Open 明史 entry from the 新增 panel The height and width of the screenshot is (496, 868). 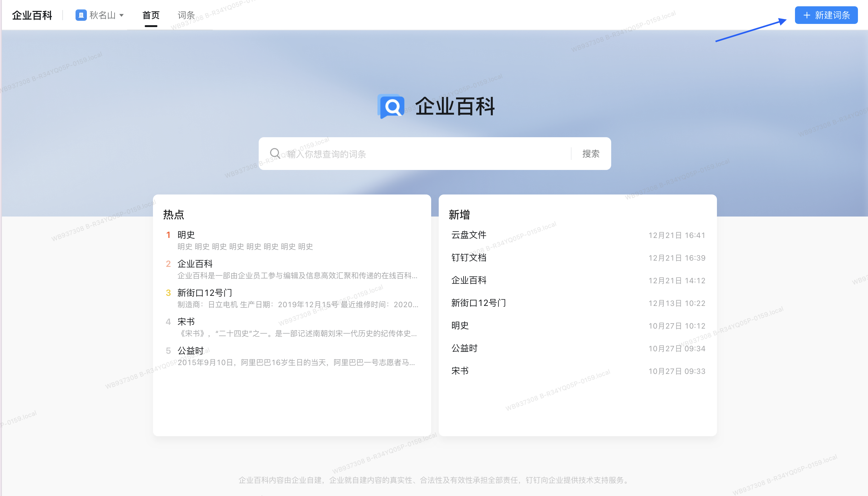click(x=459, y=325)
